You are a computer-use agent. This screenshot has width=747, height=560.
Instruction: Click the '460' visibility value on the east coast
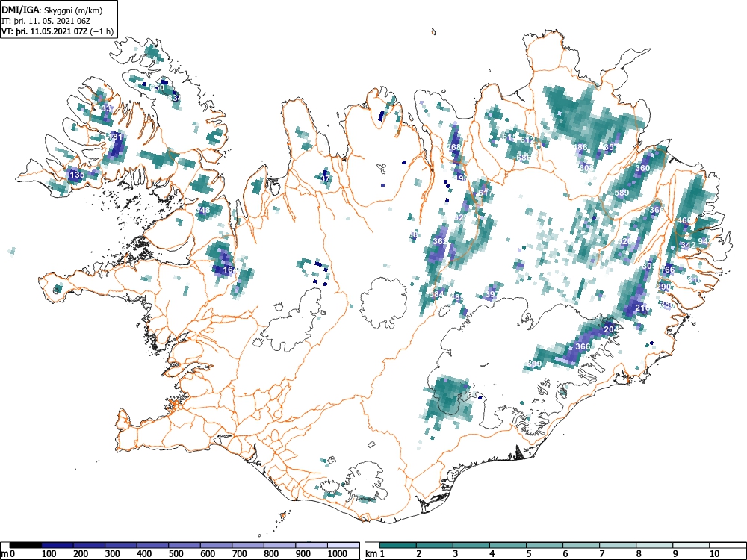pos(684,220)
